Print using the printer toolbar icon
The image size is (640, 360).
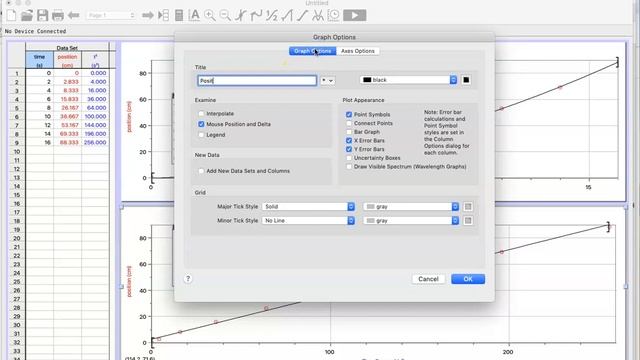pyautogui.click(x=58, y=16)
